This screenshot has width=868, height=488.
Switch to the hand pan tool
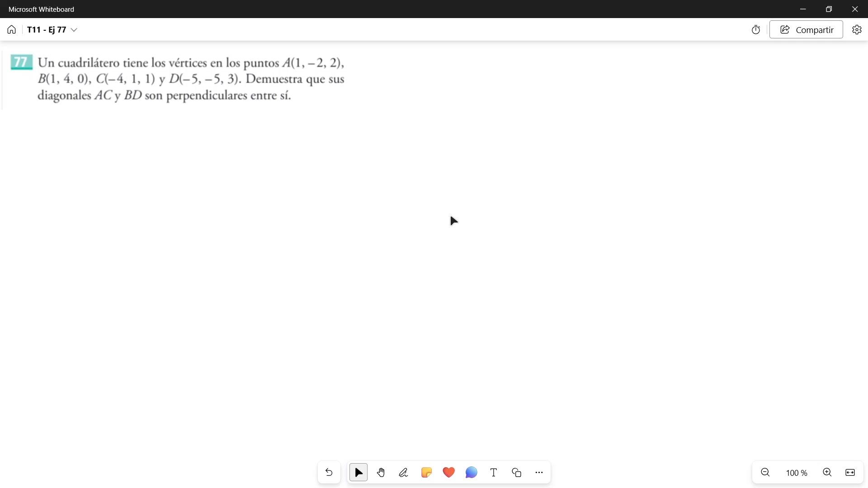click(381, 473)
